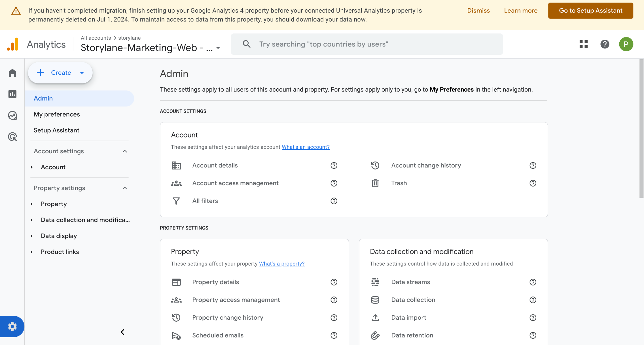
Task: Click the help icon beside Account change history
Action: pyautogui.click(x=533, y=166)
